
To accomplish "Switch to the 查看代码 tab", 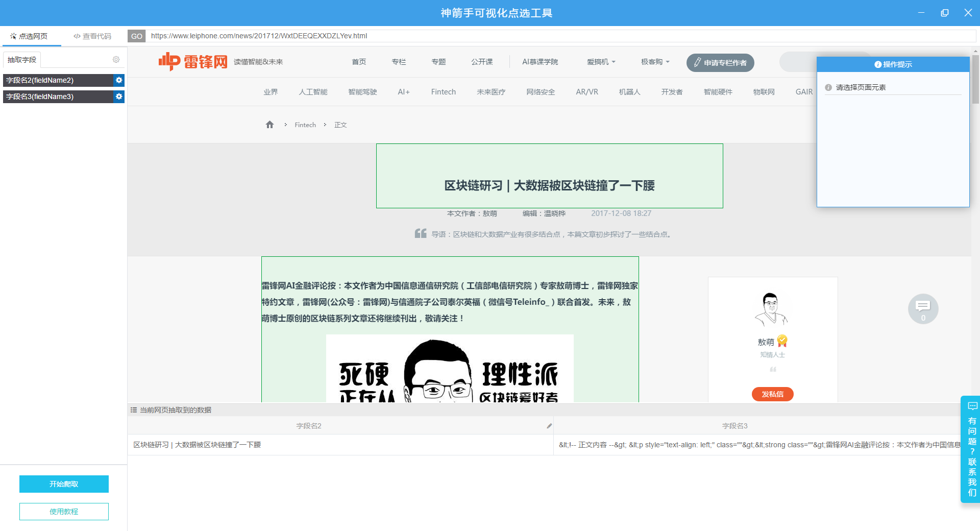I will coord(92,36).
